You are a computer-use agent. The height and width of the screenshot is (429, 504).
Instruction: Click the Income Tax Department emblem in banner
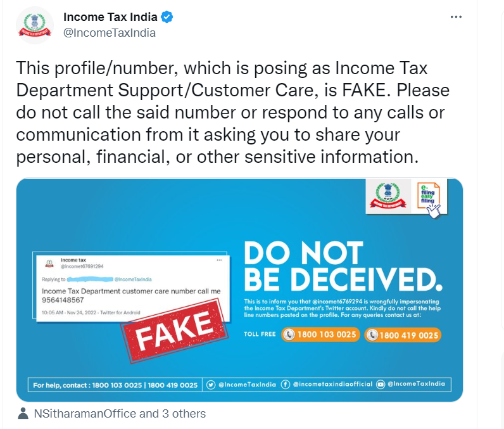[x=388, y=196]
